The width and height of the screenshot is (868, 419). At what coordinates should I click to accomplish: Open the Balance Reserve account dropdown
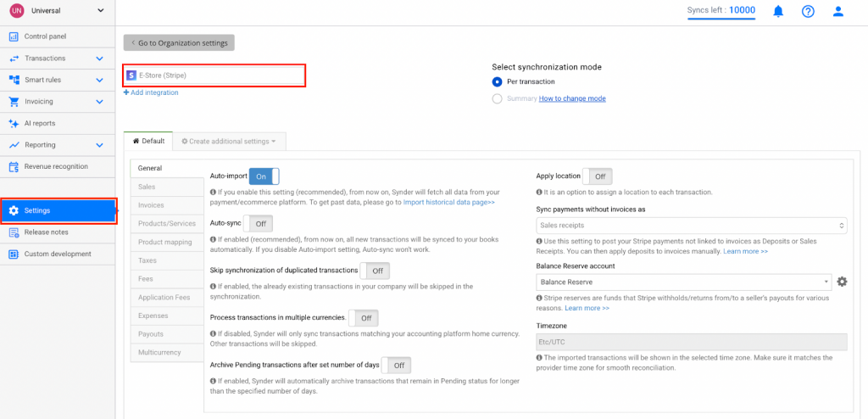coord(683,282)
